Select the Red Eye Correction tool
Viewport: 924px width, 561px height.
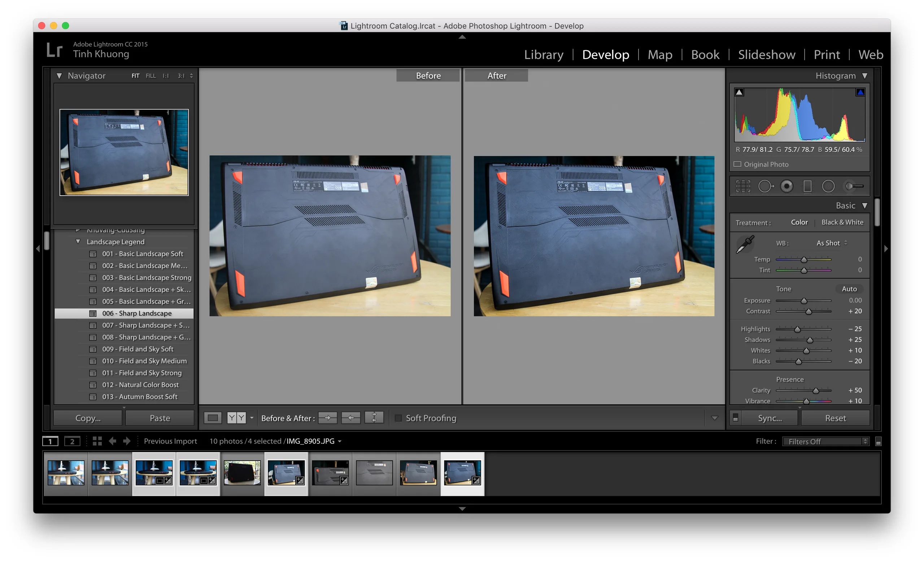tap(786, 186)
